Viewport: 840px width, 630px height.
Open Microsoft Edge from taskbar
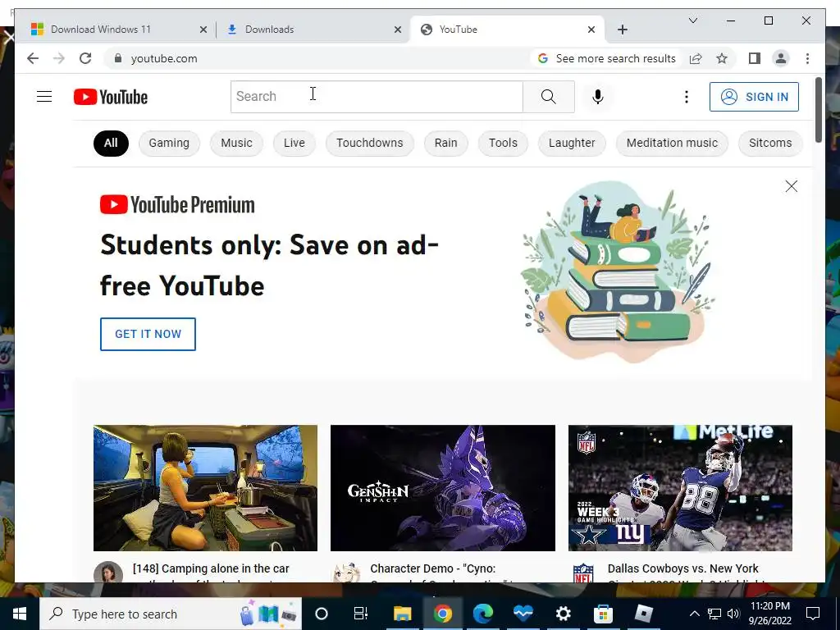coord(482,614)
